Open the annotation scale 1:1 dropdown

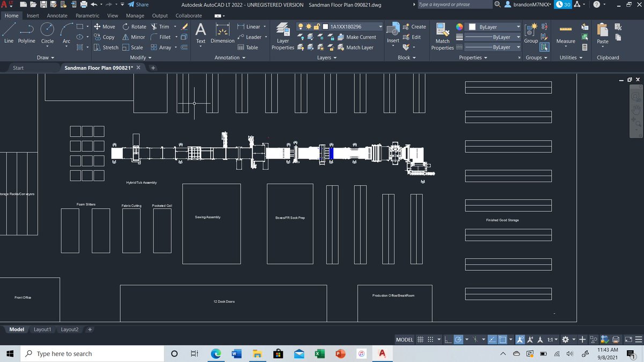click(x=552, y=339)
